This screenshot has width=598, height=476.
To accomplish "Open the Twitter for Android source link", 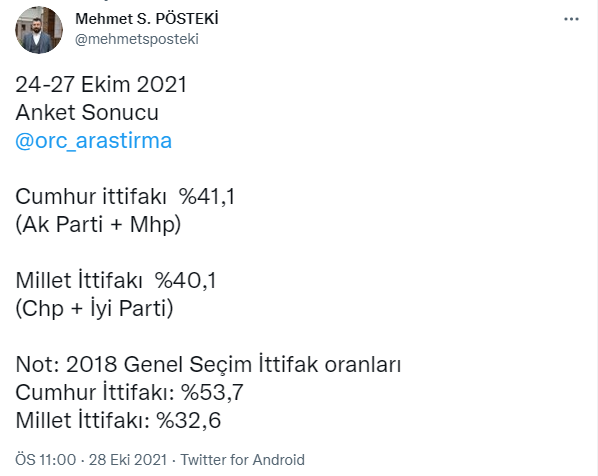I will coord(242,460).
